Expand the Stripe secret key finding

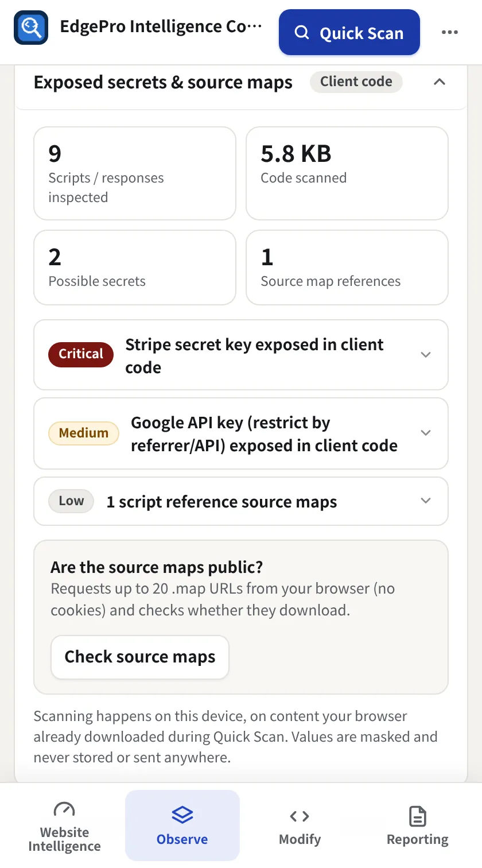coord(241,355)
